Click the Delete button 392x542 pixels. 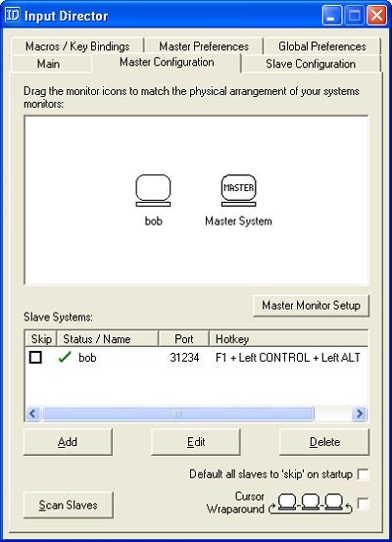(x=324, y=442)
